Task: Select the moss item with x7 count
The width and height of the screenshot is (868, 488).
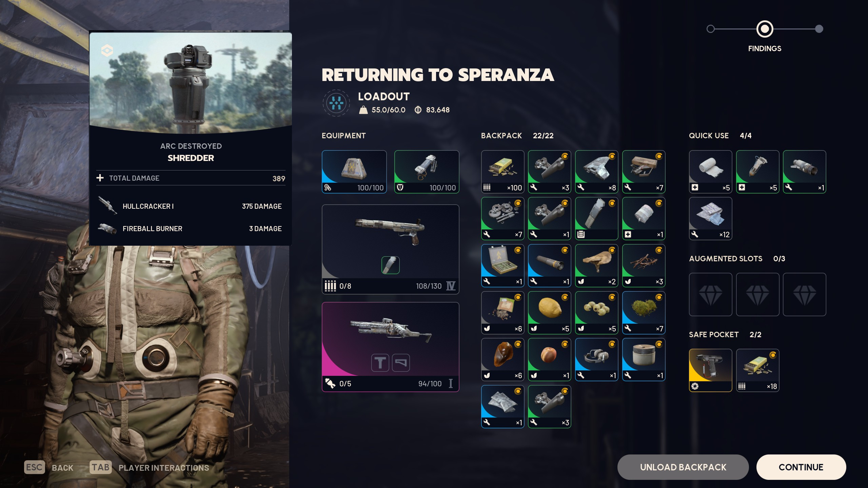Action: click(644, 313)
